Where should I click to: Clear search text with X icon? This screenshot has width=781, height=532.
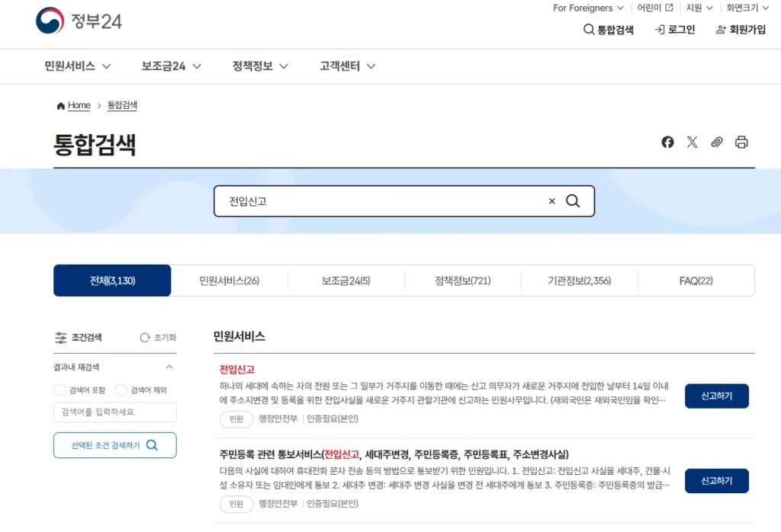coord(551,201)
